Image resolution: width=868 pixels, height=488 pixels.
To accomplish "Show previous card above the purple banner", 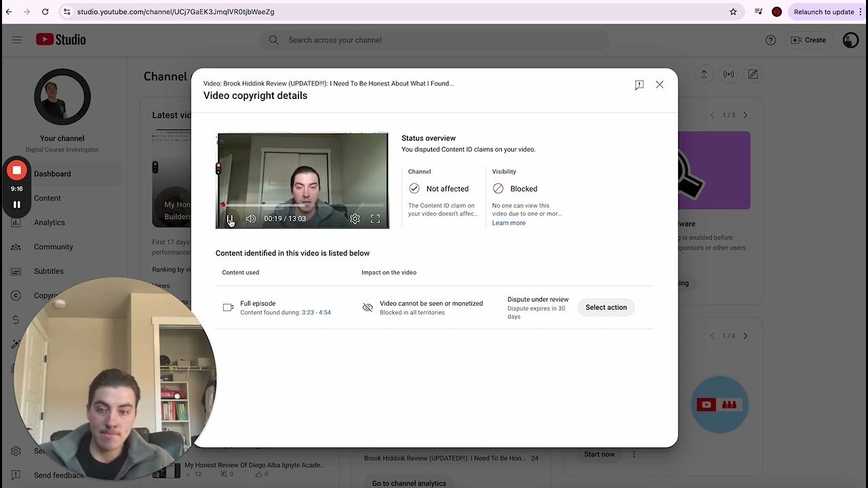I will (712, 115).
